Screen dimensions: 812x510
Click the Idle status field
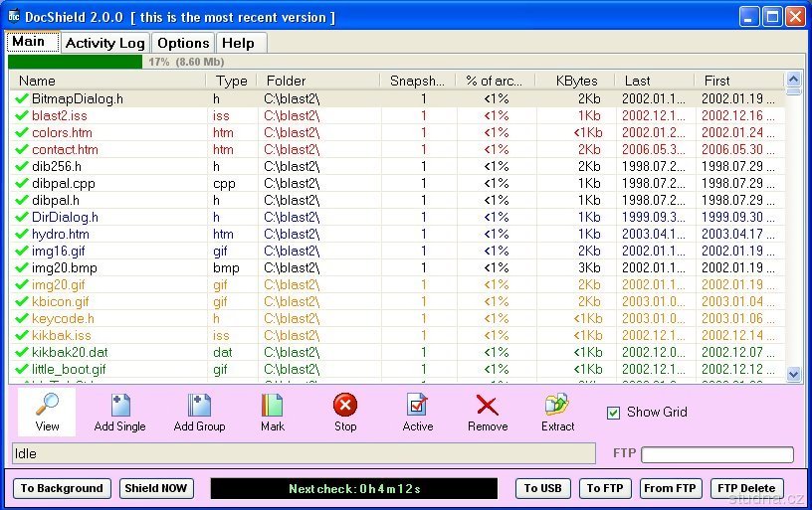(x=304, y=453)
